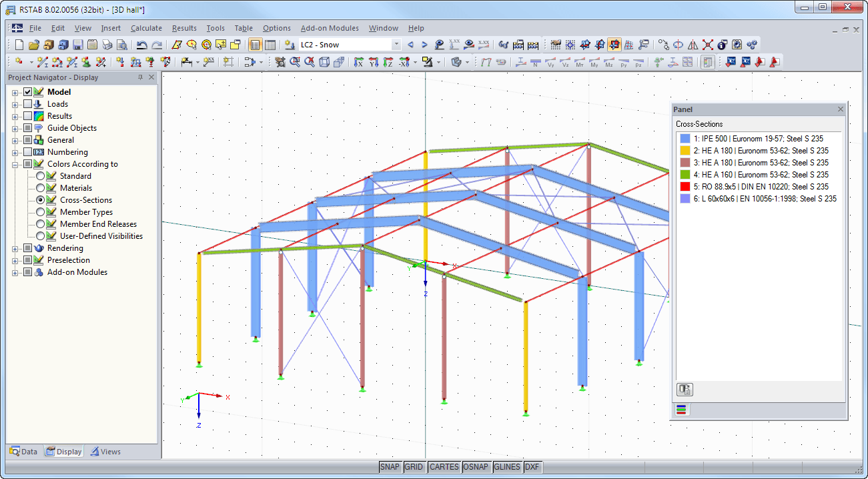Expand the Results tree node

pyautogui.click(x=15, y=116)
